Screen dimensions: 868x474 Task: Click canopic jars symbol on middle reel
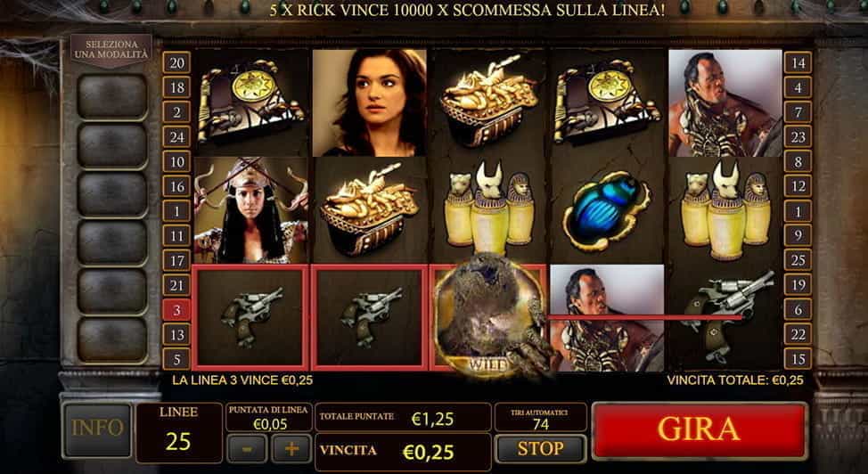click(x=489, y=210)
